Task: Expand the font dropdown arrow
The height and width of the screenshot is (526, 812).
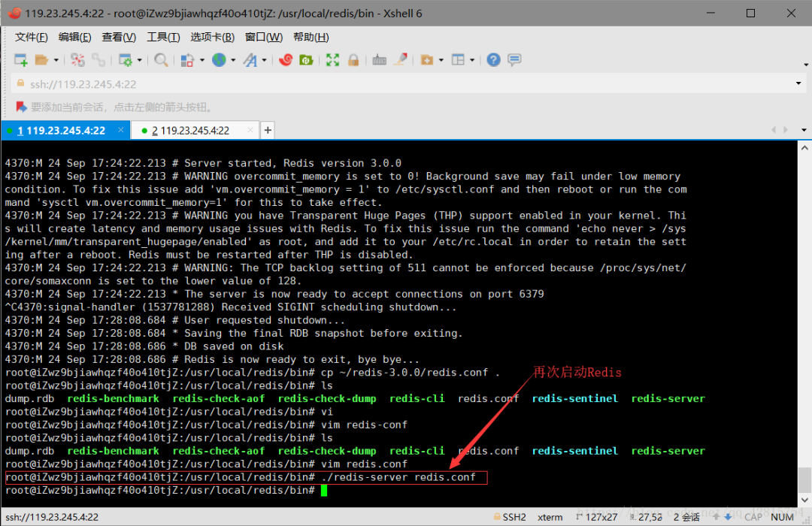Action: [x=264, y=61]
